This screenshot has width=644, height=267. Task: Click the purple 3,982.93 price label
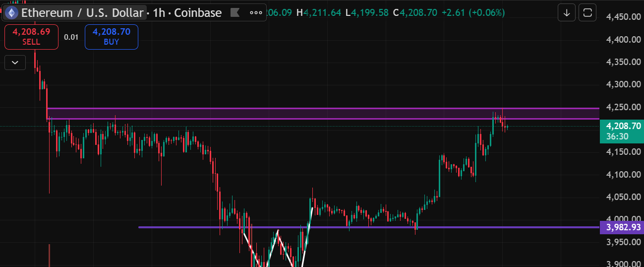pyautogui.click(x=622, y=227)
